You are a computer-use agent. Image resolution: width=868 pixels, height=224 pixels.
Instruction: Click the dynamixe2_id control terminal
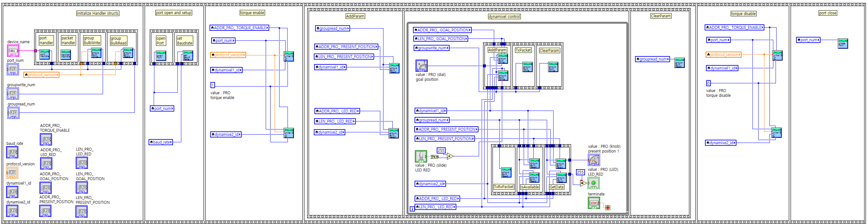point(13,211)
